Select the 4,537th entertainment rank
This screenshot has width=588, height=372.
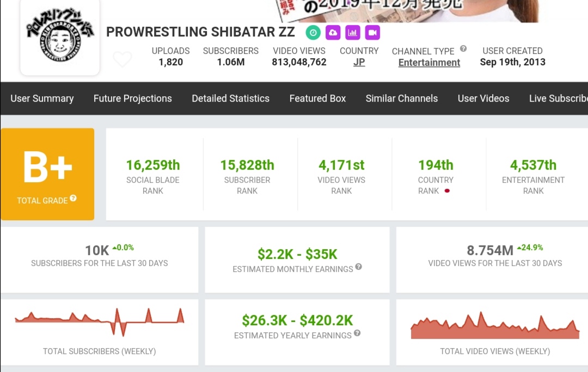(x=533, y=165)
